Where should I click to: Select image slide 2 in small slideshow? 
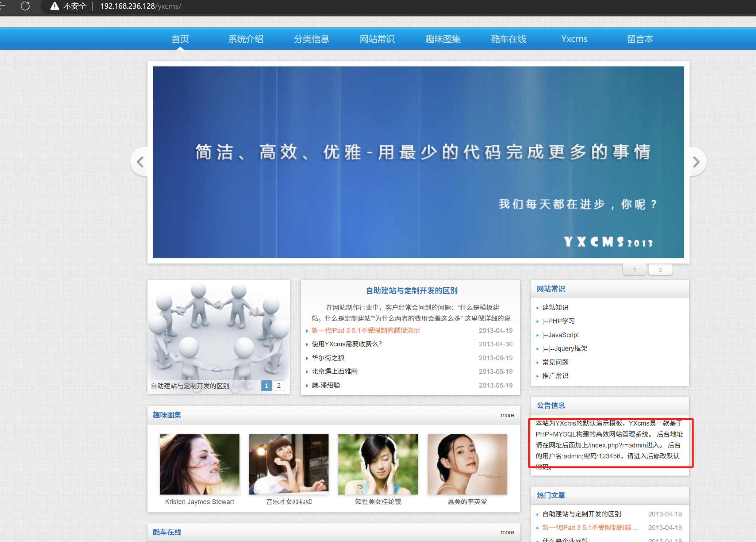(x=279, y=386)
